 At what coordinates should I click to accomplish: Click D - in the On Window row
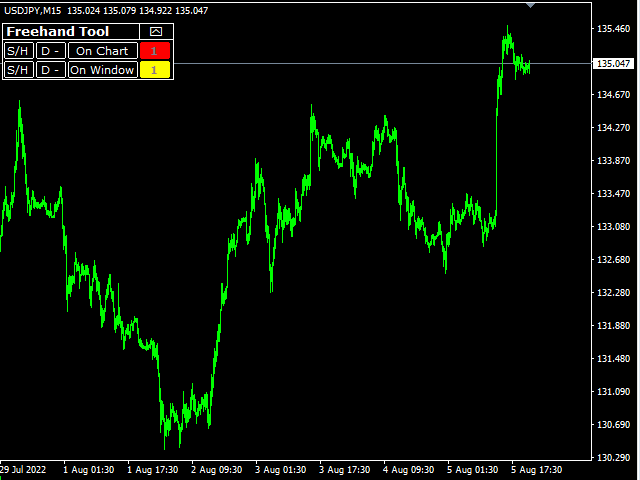tap(51, 70)
